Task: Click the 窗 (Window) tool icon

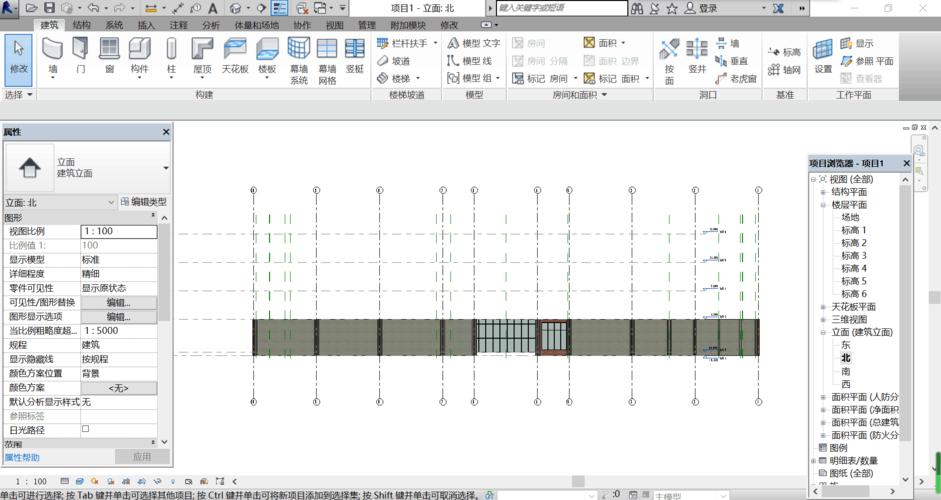Action: 108,55
